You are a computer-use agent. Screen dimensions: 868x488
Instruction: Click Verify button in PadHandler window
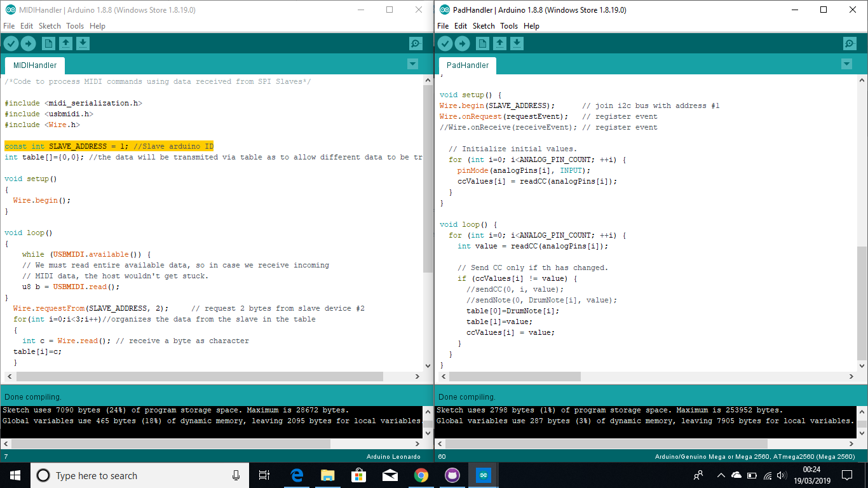click(x=445, y=43)
